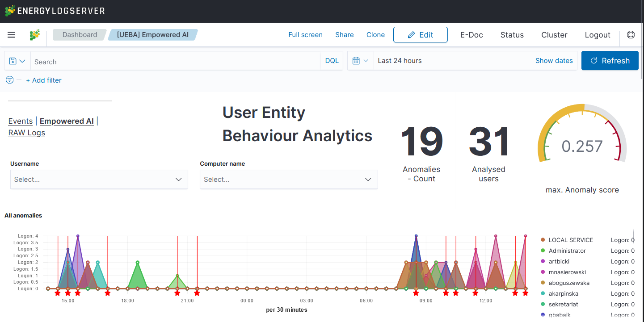Open saved queries disk menu

coord(17,61)
